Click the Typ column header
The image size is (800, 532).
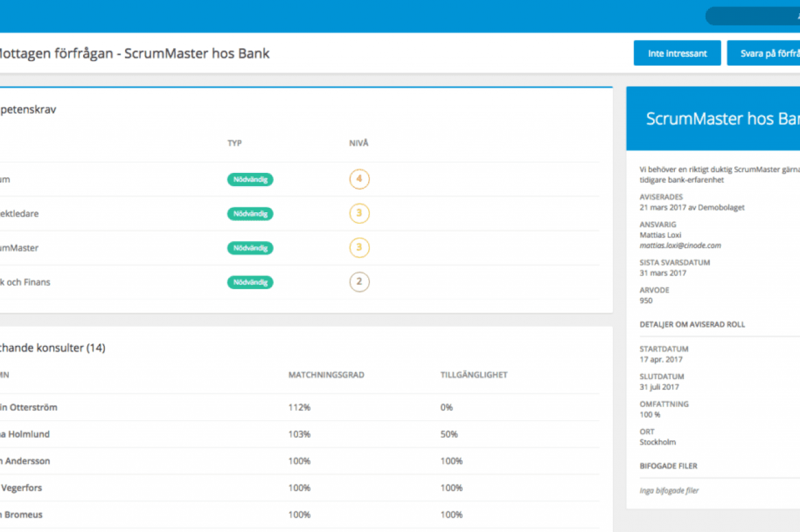click(234, 144)
